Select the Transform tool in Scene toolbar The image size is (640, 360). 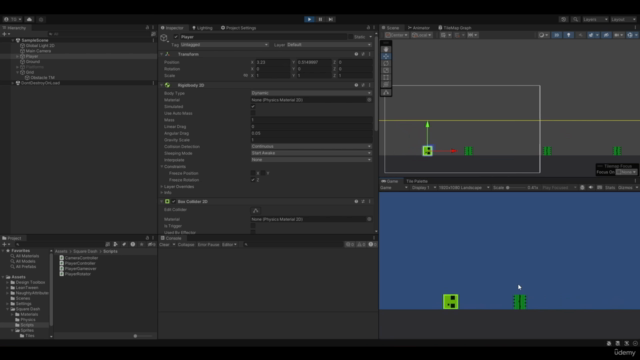point(386,84)
